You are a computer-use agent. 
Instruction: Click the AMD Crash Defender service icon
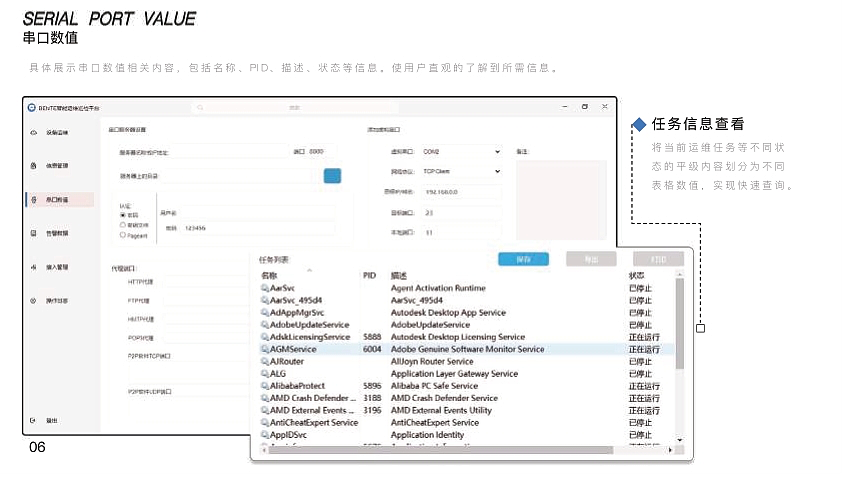pyautogui.click(x=265, y=398)
